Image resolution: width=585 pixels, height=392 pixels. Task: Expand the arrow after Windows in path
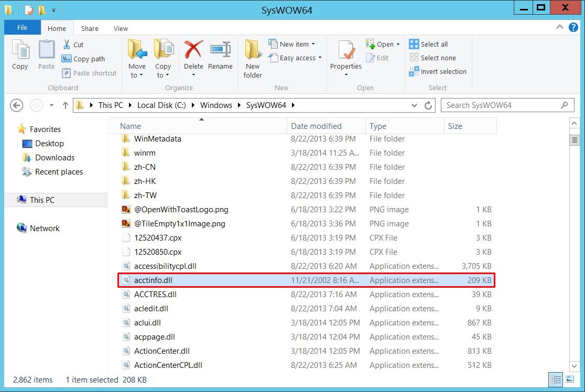coord(239,105)
